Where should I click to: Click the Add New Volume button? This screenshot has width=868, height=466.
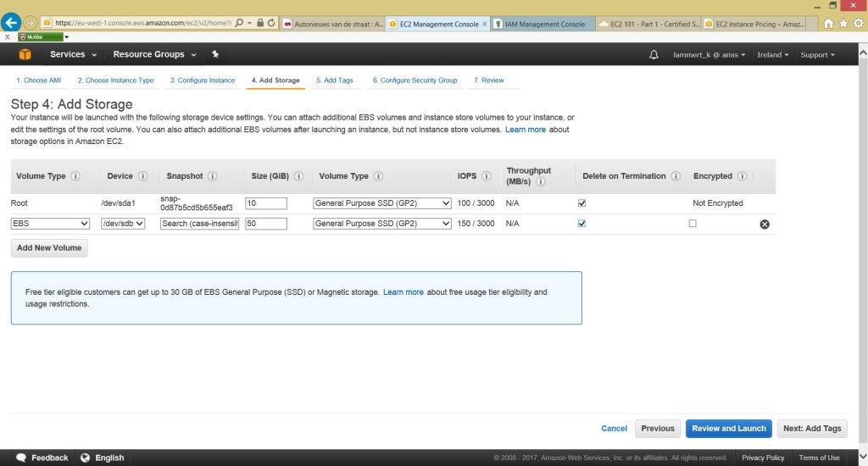pyautogui.click(x=49, y=248)
